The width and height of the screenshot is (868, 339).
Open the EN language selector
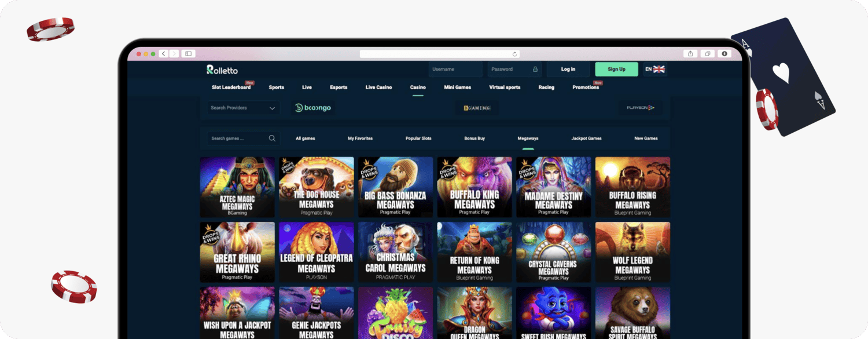pos(655,70)
